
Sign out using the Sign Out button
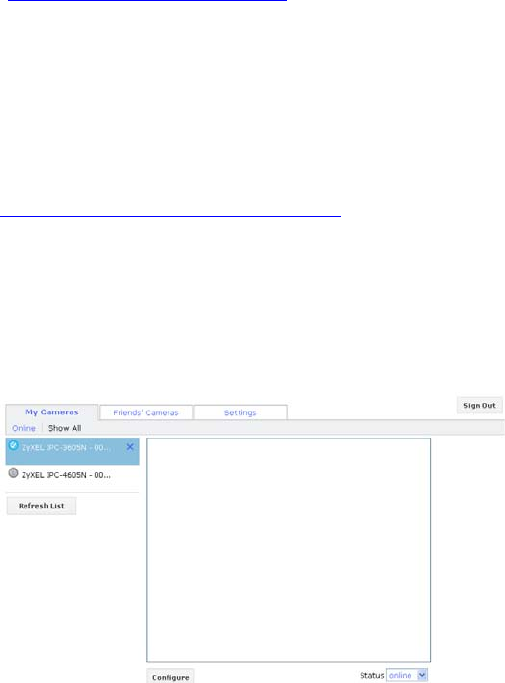pyautogui.click(x=479, y=406)
